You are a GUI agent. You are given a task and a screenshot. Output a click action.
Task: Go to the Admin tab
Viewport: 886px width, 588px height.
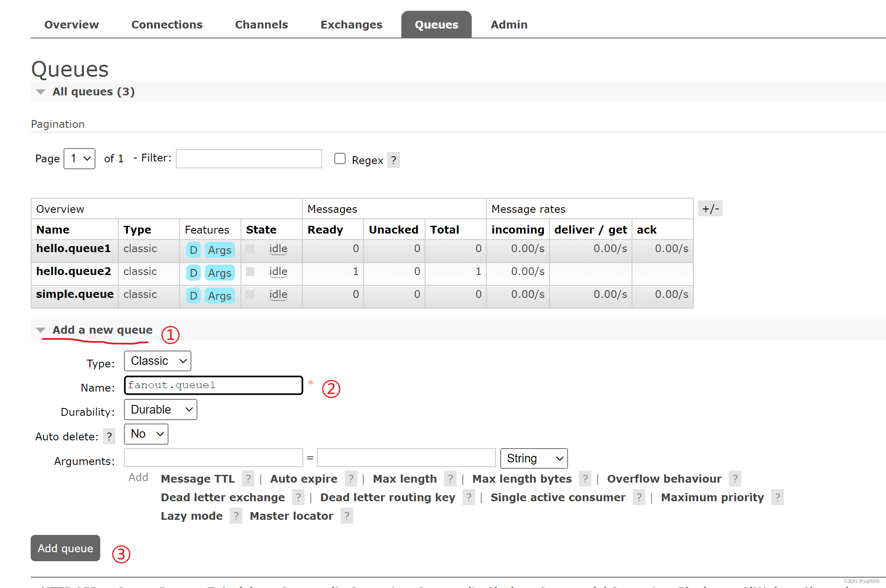point(509,25)
